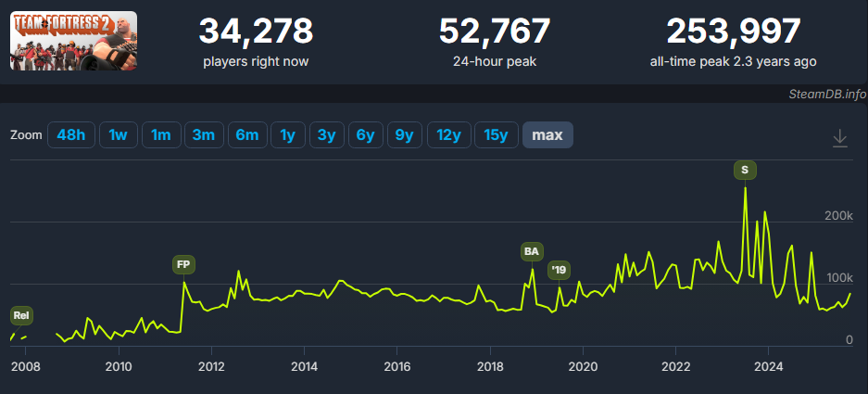Set chart zoom to 1w
This screenshot has height=394, width=868.
118,135
